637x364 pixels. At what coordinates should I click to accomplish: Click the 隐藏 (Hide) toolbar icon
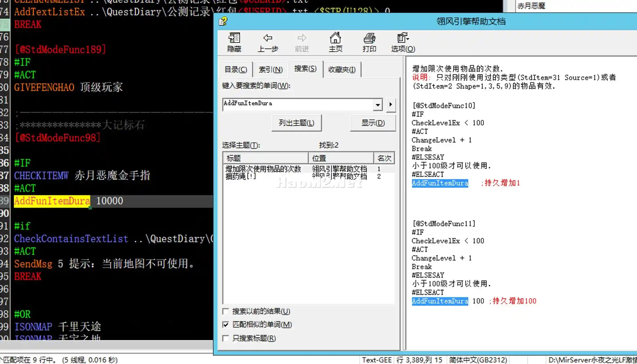[x=234, y=42]
